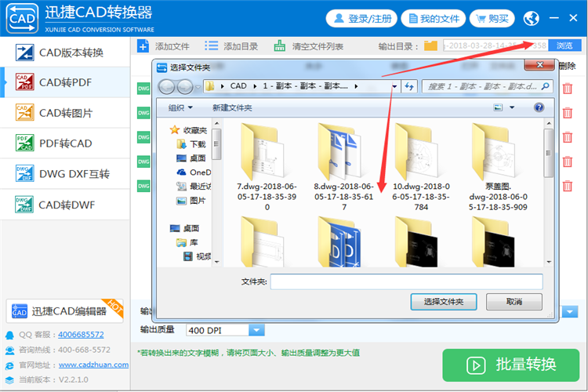Image resolution: width=588 pixels, height=392 pixels.
Task: Click the forward navigation arrow in the dialog
Action: coord(185,87)
